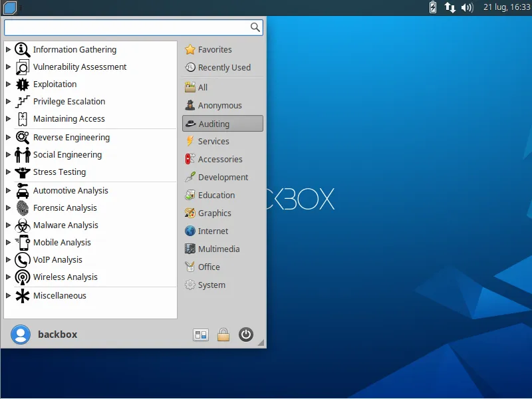
Task: Click the backbox user avatar icon
Action: pos(21,334)
